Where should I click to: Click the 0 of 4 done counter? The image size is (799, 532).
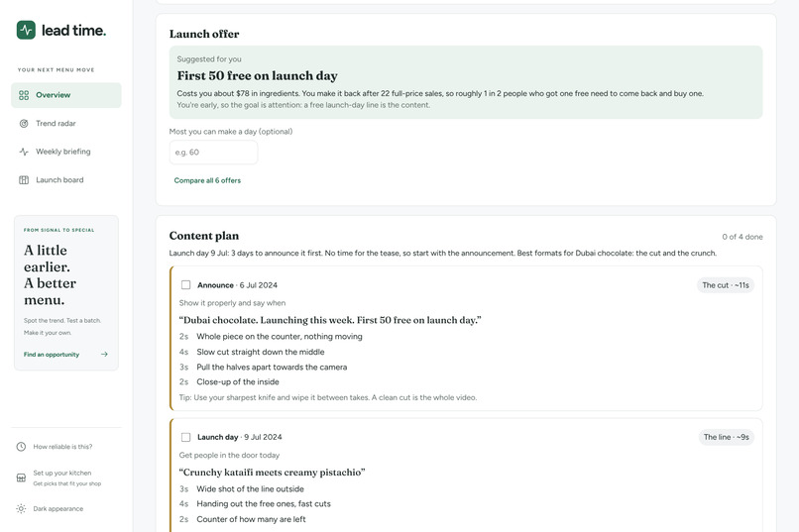[742, 237]
